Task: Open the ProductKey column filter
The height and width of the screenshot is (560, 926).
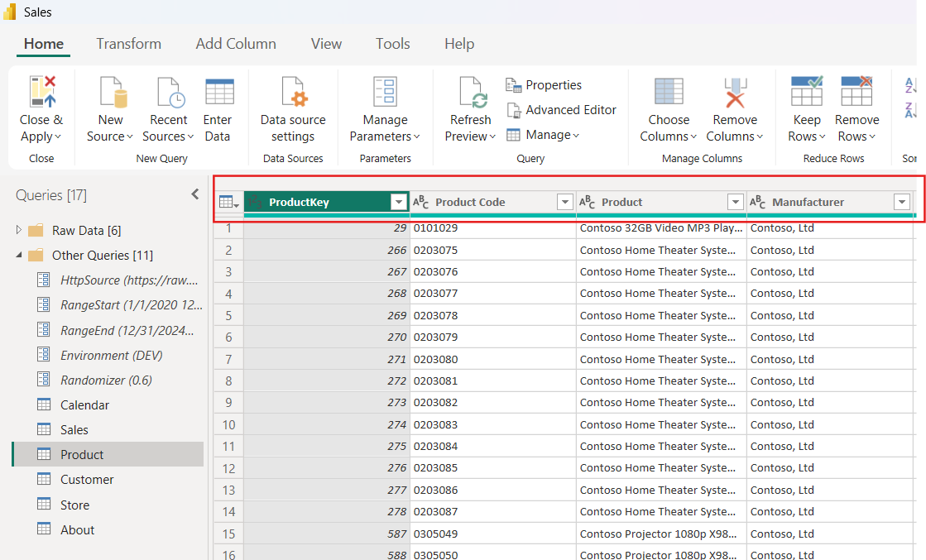Action: pyautogui.click(x=398, y=201)
